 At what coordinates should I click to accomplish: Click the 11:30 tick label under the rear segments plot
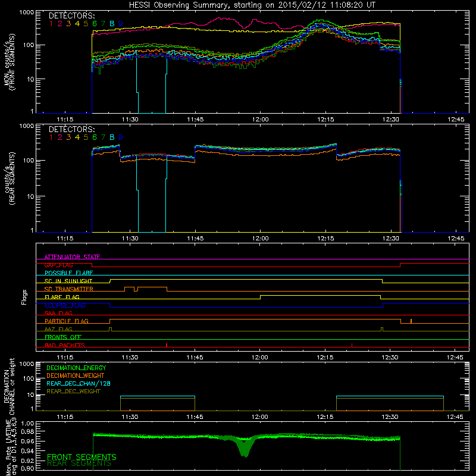pos(130,239)
